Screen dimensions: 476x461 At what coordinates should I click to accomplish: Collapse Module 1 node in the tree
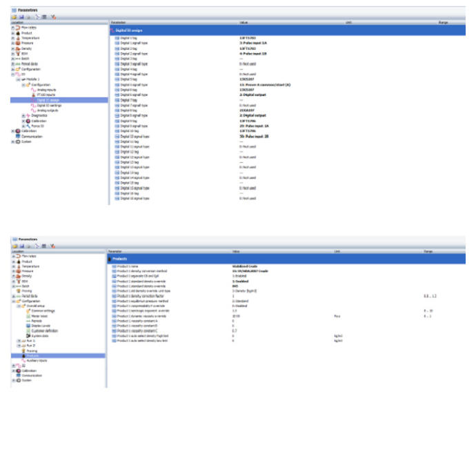(x=18, y=79)
